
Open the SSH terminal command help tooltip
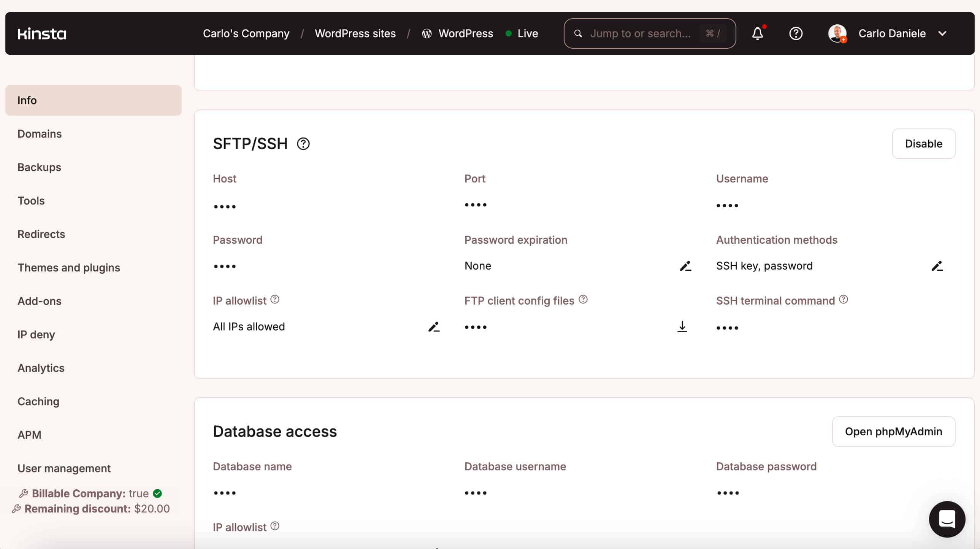pyautogui.click(x=844, y=299)
